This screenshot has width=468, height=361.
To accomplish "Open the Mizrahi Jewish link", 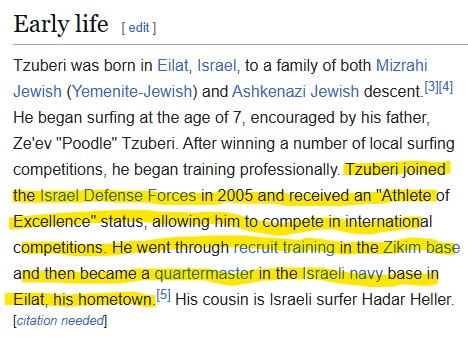I will point(401,65).
